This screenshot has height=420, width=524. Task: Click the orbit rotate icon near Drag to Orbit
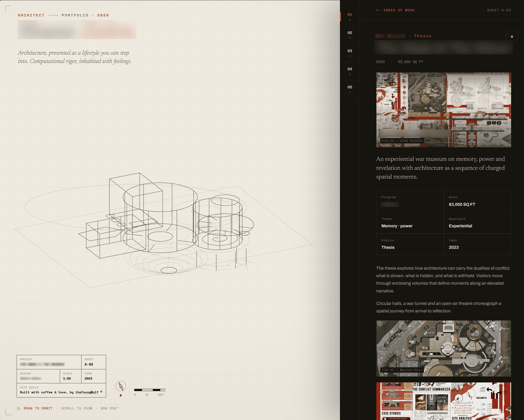click(19, 408)
